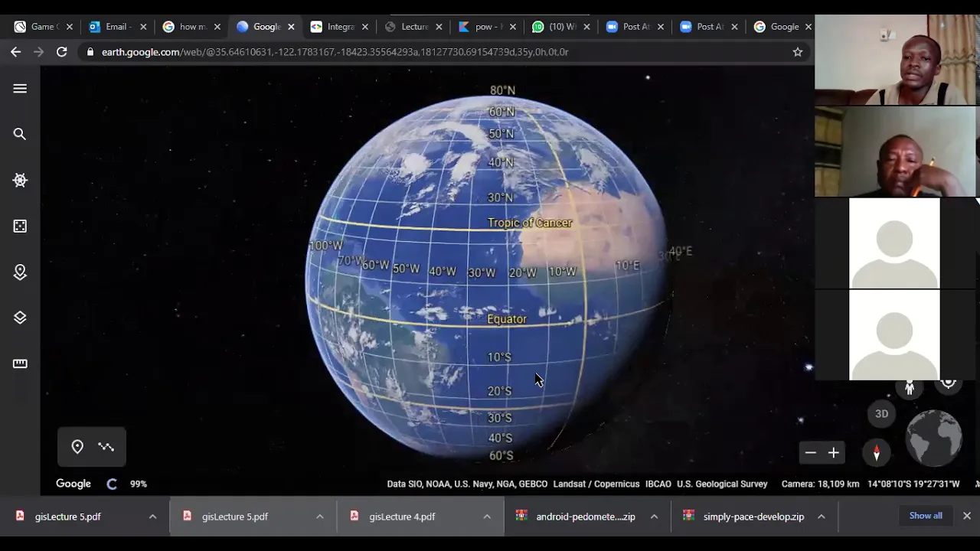
Task: Close the Email tab
Action: click(x=143, y=27)
